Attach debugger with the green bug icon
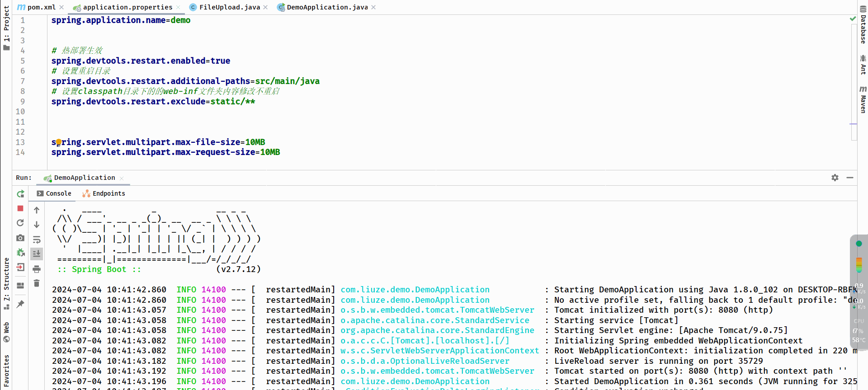Screen dimensions: 868x390 pos(20,253)
